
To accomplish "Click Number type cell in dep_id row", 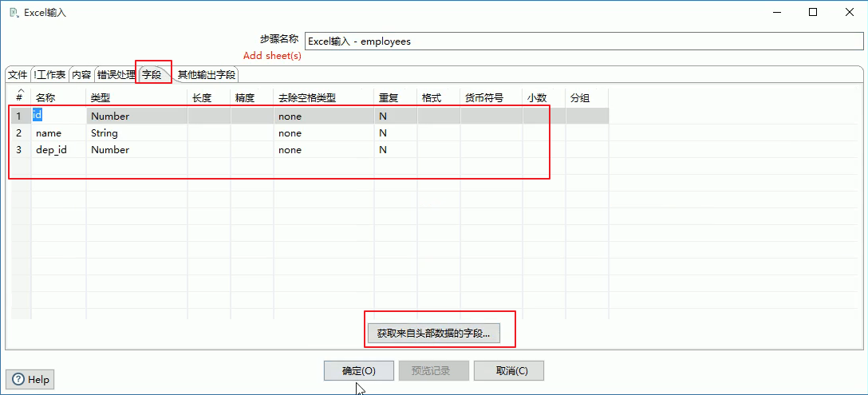I will (x=136, y=149).
